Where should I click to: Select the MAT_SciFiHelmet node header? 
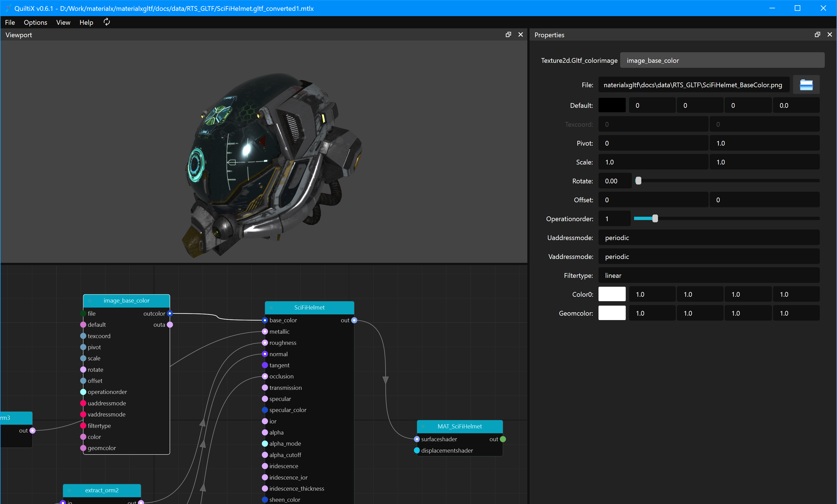coord(460,426)
